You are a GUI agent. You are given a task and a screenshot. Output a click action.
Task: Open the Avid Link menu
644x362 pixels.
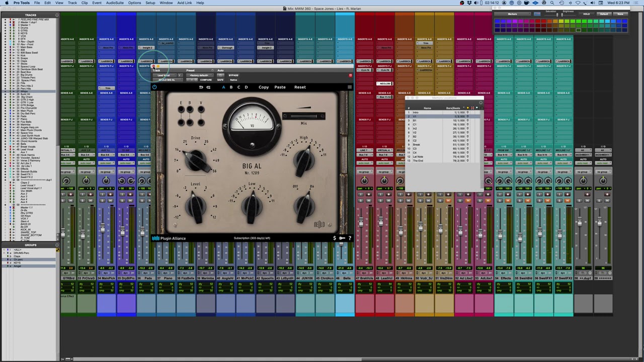pyautogui.click(x=185, y=3)
